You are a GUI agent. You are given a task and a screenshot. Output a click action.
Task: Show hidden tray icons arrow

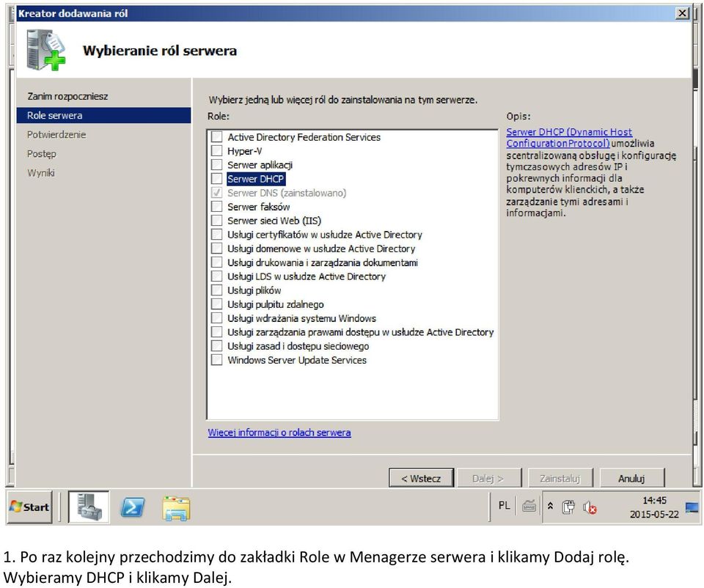(550, 507)
